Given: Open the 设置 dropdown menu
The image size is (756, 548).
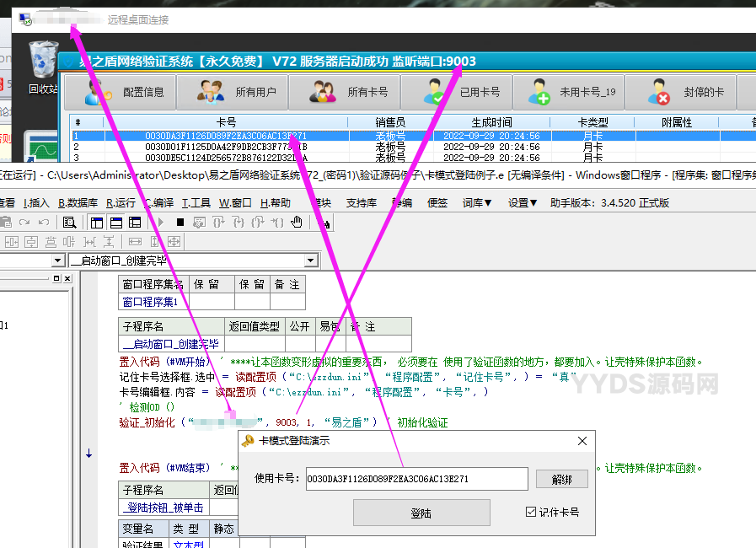Looking at the screenshot, I should 523,202.
